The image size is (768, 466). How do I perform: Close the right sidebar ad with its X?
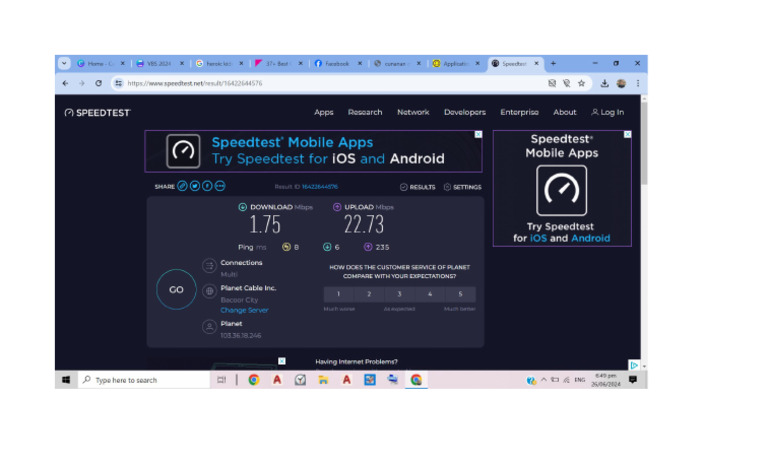point(627,134)
